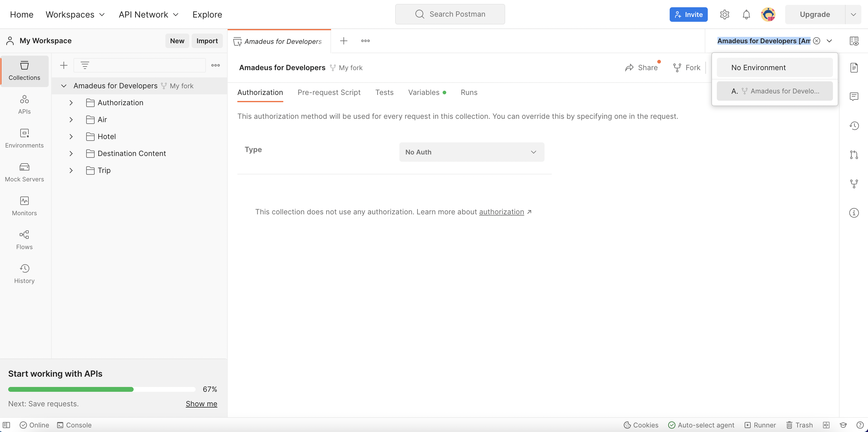The height and width of the screenshot is (432, 868).
Task: Focus the Search Postman field
Action: [x=450, y=14]
